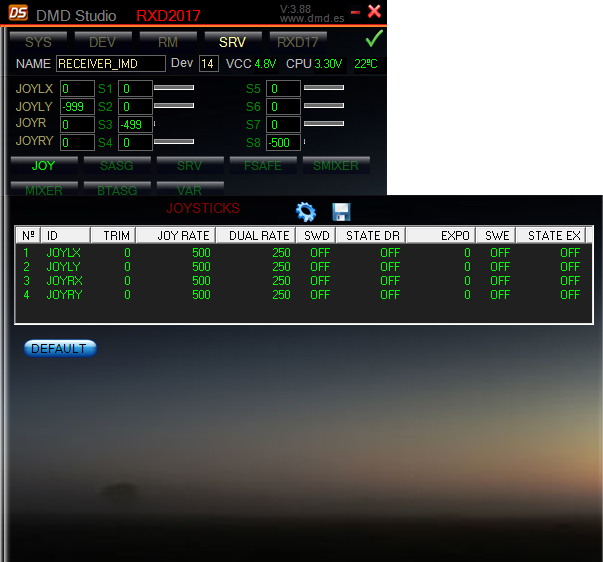Select the JOY section button
The height and width of the screenshot is (562, 603).
click(44, 165)
